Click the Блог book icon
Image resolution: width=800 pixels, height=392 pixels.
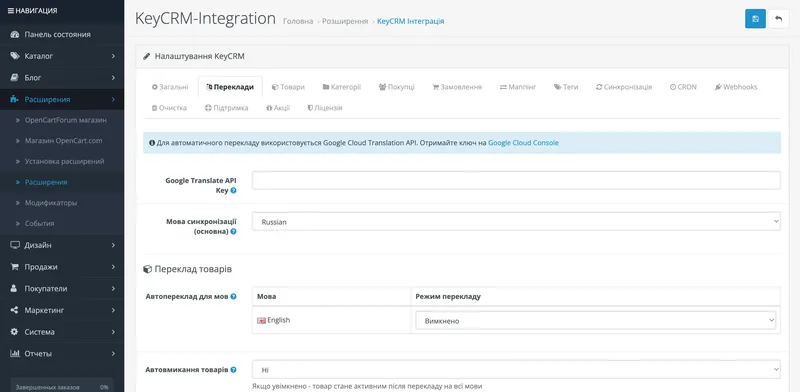point(14,78)
